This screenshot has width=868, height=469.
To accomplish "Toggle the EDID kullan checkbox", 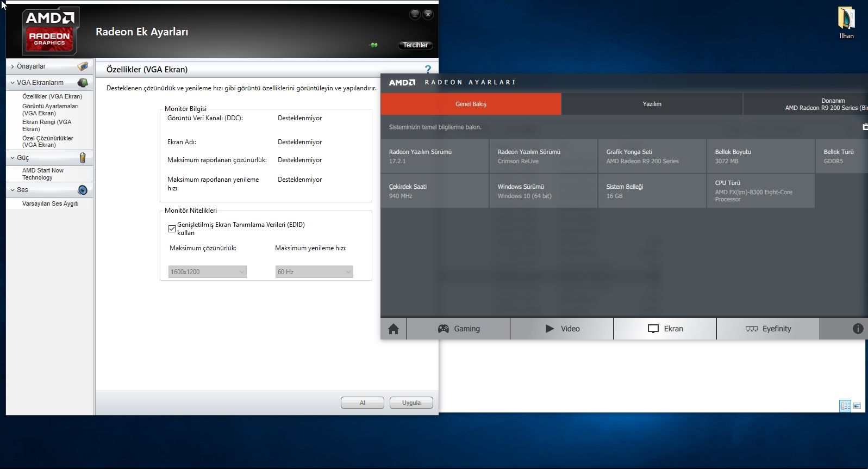I will point(172,229).
